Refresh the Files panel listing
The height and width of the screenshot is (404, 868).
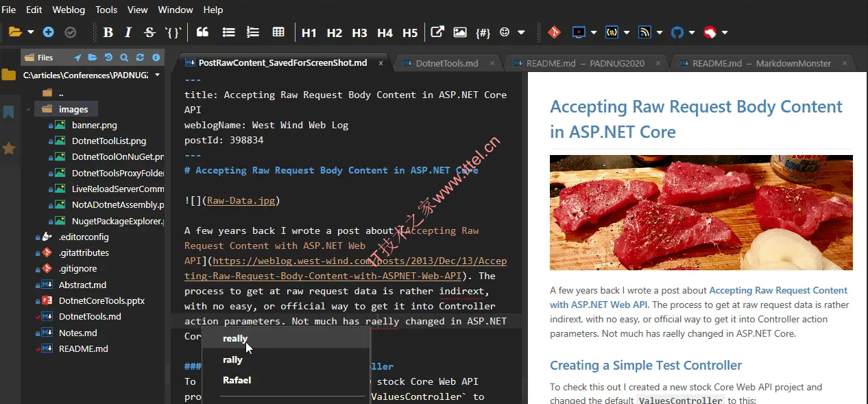tap(140, 58)
